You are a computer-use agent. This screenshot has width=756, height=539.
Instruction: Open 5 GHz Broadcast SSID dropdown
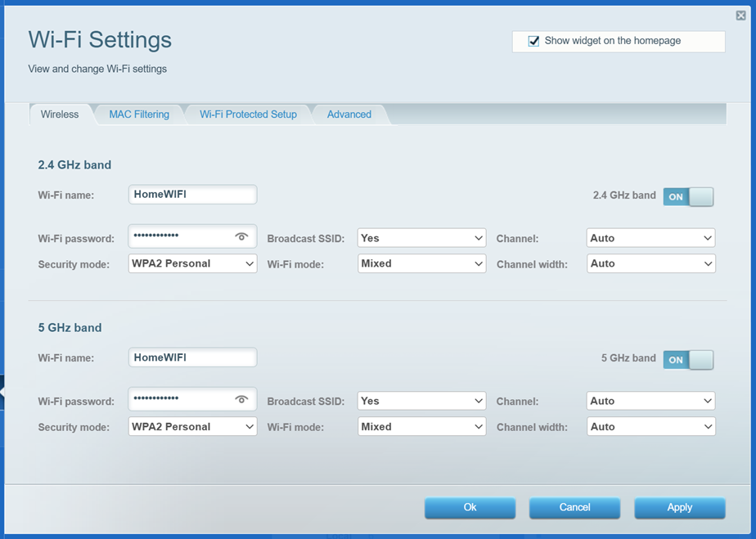pos(421,401)
